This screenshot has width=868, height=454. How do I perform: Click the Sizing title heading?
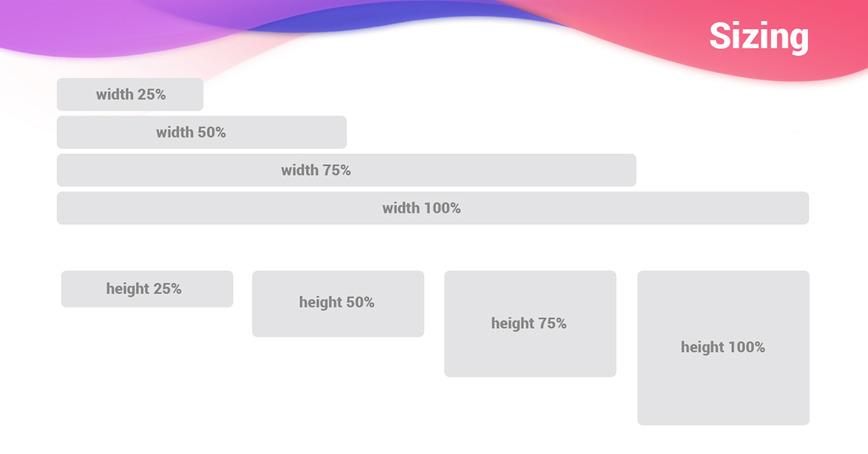pyautogui.click(x=759, y=36)
